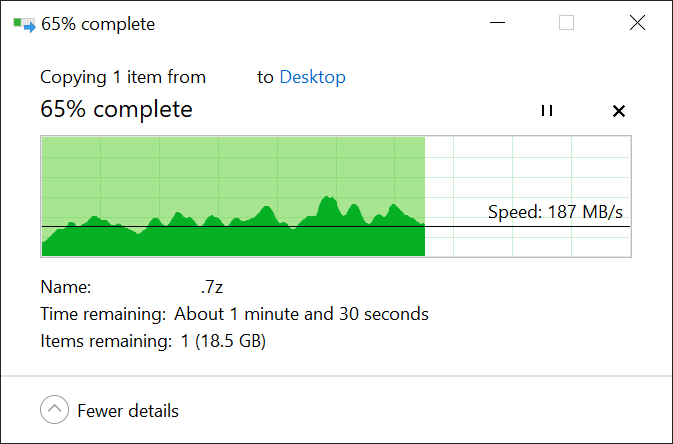673x444 pixels.
Task: Open the Desktop destination link
Action: (x=312, y=77)
